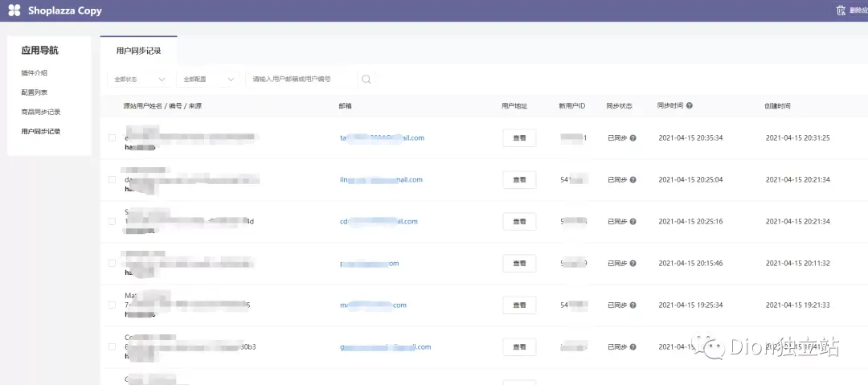Open the 全部配置 configuration dropdown

click(x=208, y=80)
